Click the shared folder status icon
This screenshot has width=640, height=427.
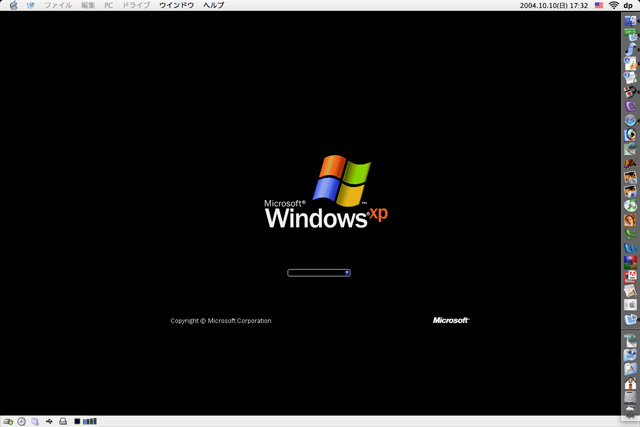(x=35, y=421)
